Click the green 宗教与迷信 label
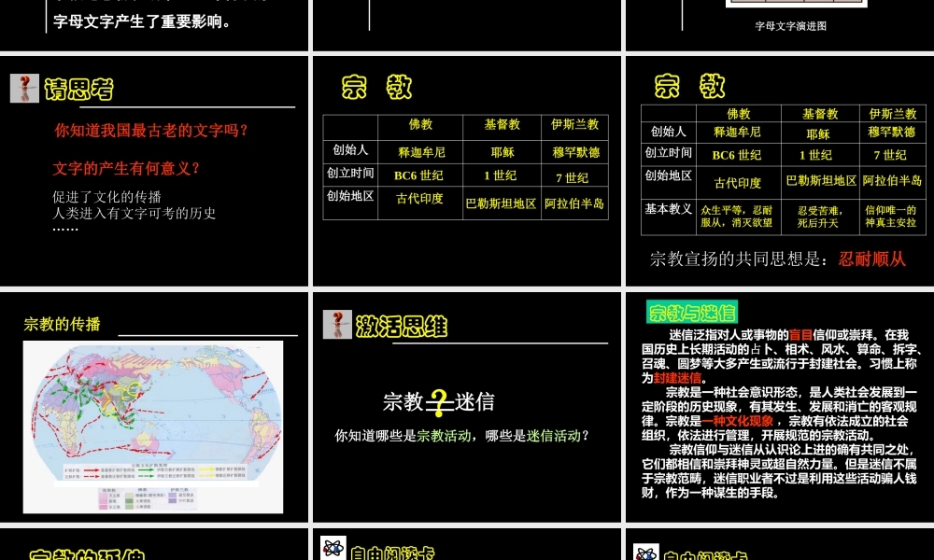 tap(692, 312)
